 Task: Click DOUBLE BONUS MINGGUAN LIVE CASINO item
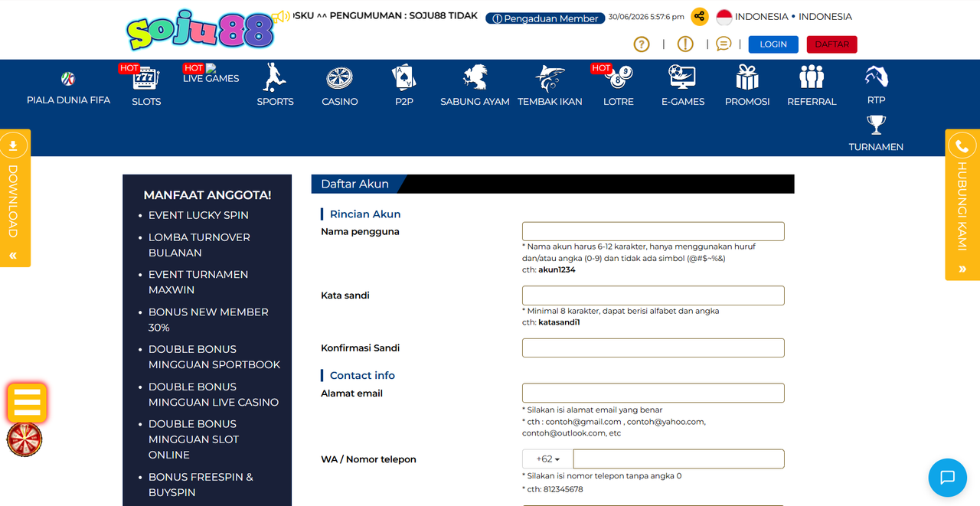click(x=214, y=394)
